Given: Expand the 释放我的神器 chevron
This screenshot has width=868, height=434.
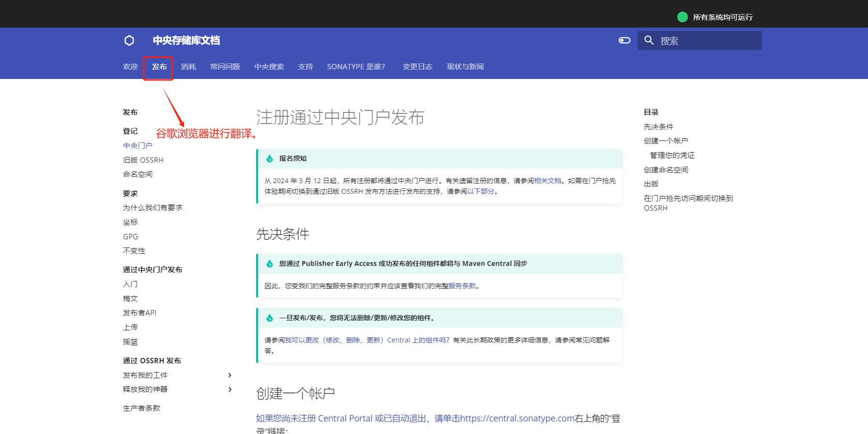Looking at the screenshot, I should coord(230,389).
